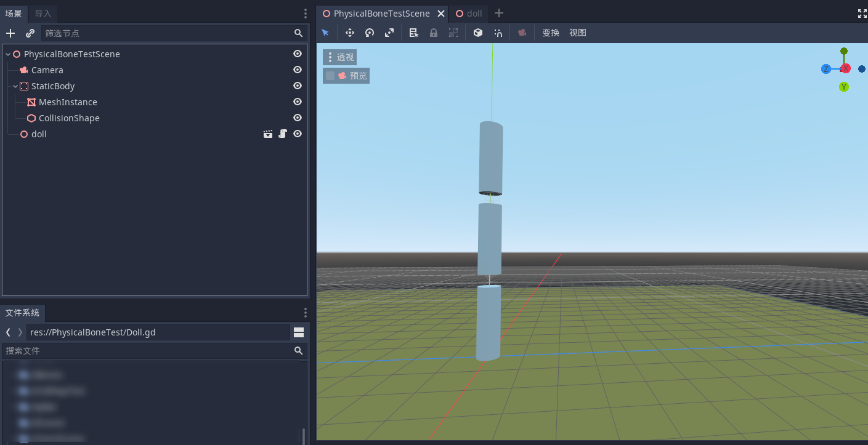
Task: Add a new scene tab with plus
Action: pos(499,13)
